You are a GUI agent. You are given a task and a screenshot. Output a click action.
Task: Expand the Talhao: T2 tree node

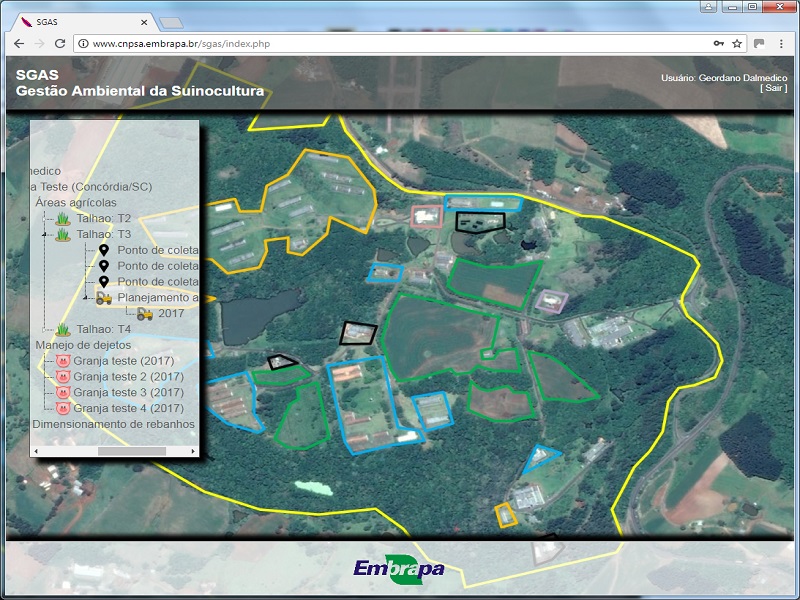coord(46,219)
